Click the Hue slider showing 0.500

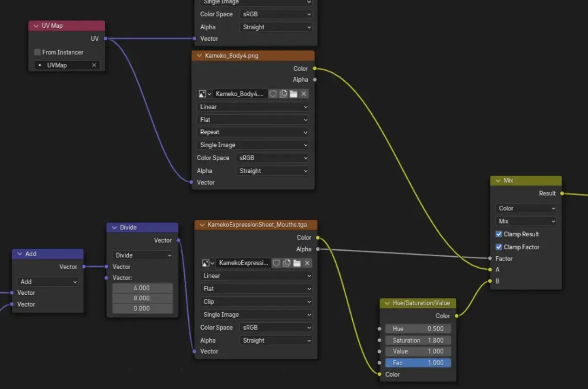point(418,329)
